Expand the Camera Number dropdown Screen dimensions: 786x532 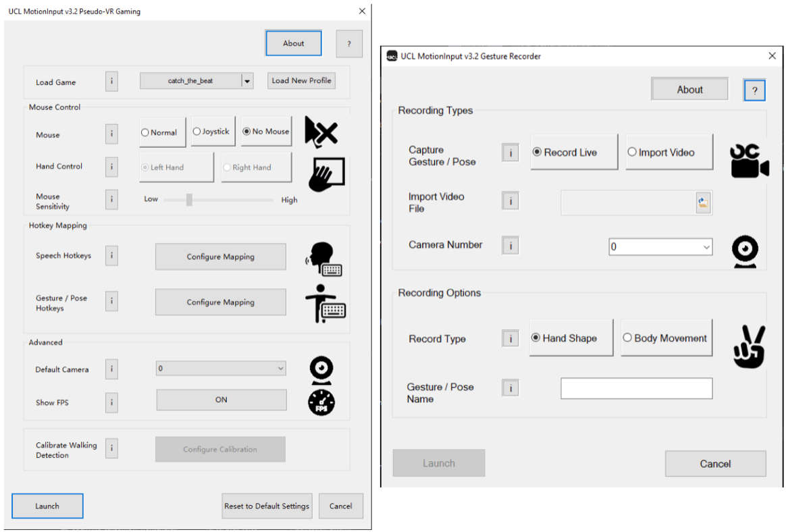click(x=706, y=247)
